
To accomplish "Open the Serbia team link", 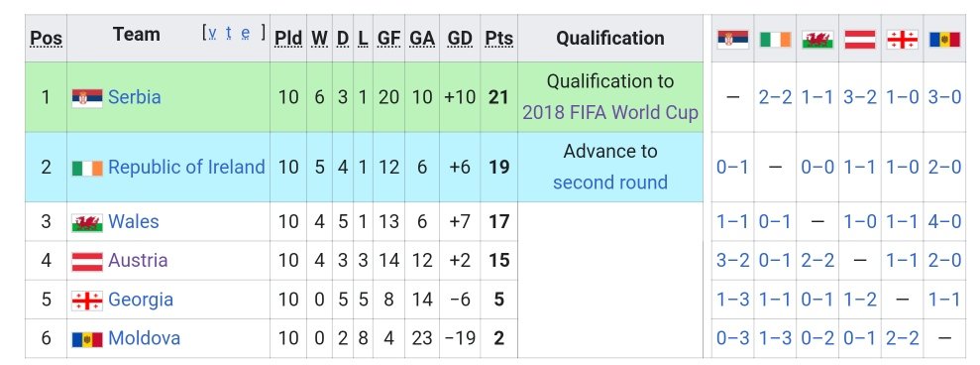I will tap(135, 97).
